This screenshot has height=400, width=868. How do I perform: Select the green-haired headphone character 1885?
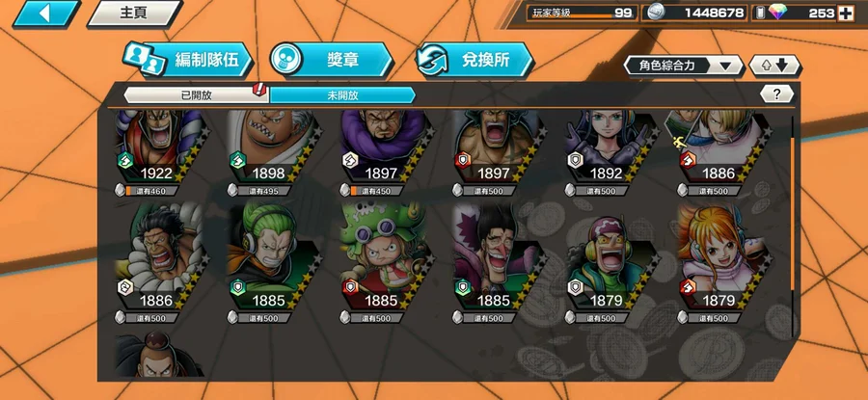point(270,256)
